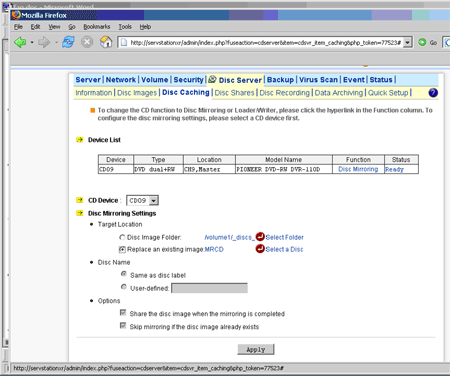Open the Edit menu
Viewport: 450px width, 376px height.
[x=35, y=27]
